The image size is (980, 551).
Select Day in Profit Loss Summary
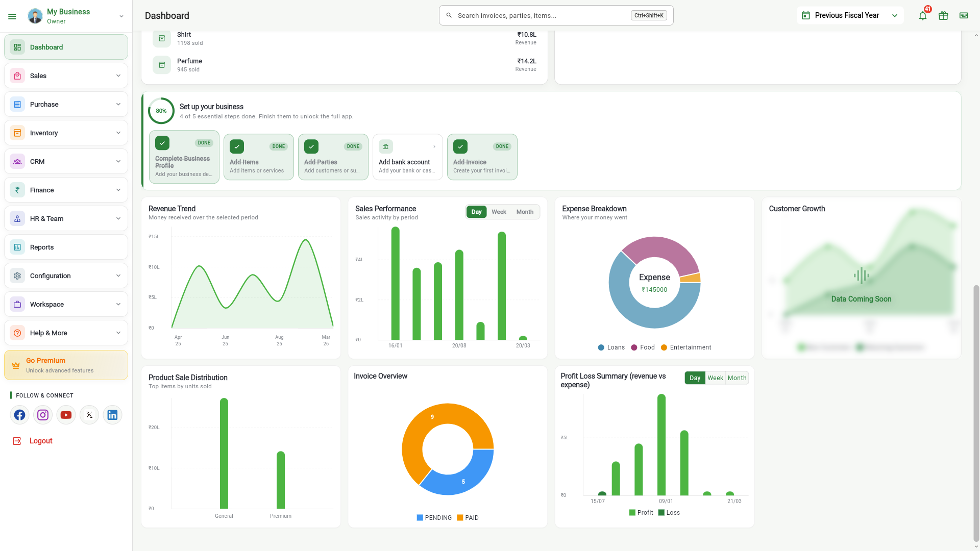(695, 378)
